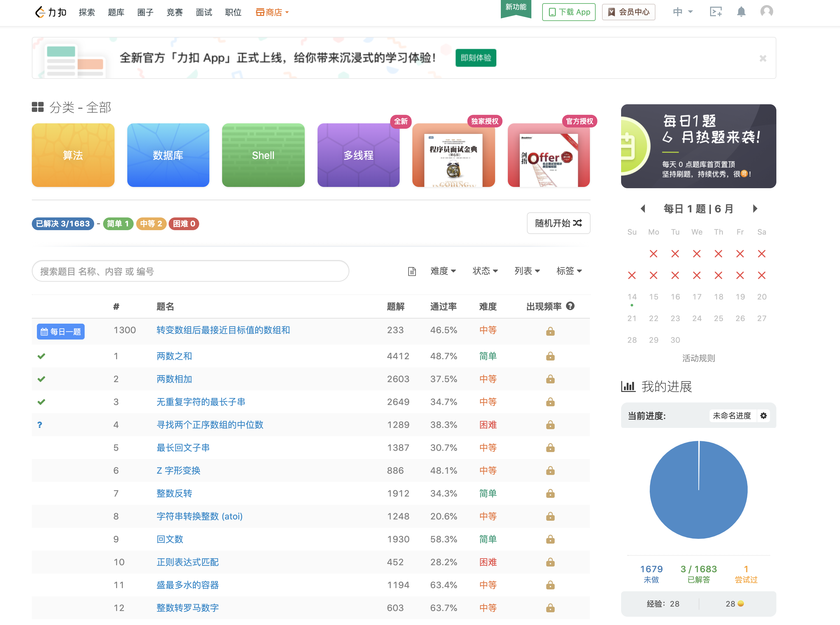Viewport: 840px width, 625px height.
Task: Go to next month in daily calendar
Action: [x=755, y=209]
